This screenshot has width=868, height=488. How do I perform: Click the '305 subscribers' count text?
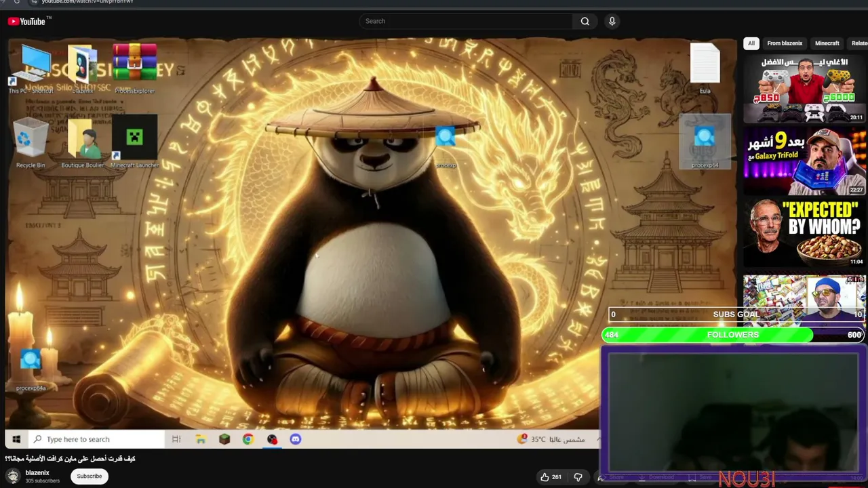pyautogui.click(x=43, y=481)
